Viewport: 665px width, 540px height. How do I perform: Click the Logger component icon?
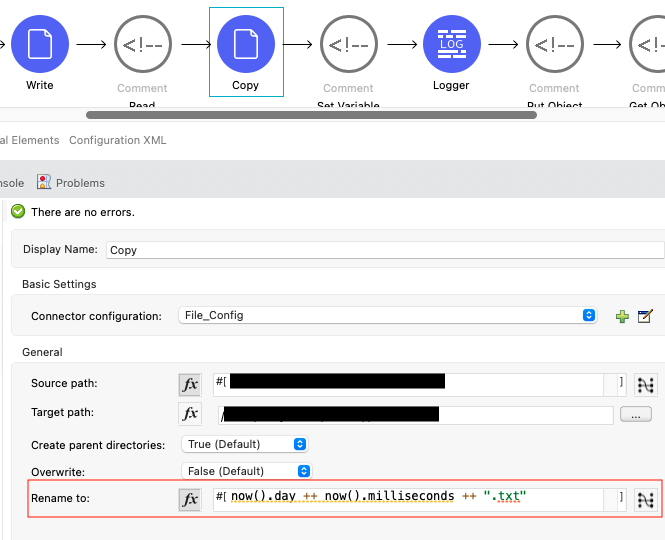coord(451,44)
